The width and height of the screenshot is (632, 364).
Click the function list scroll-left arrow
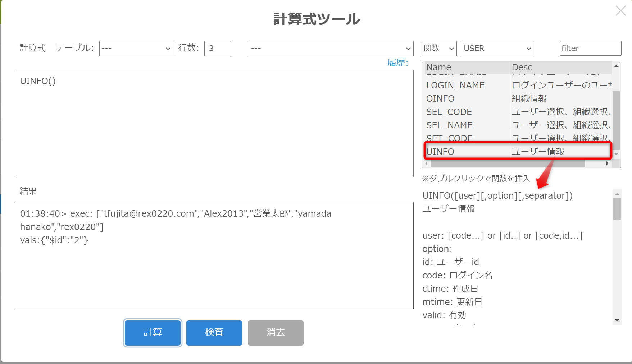click(427, 163)
